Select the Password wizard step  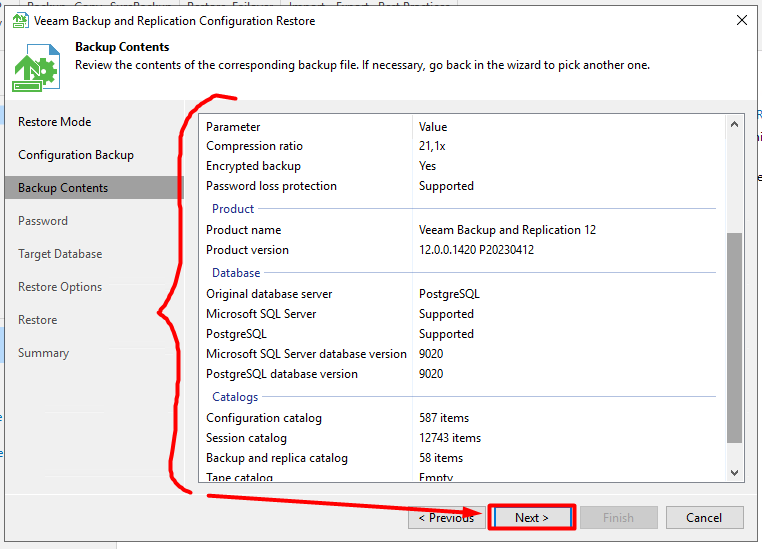pos(43,221)
